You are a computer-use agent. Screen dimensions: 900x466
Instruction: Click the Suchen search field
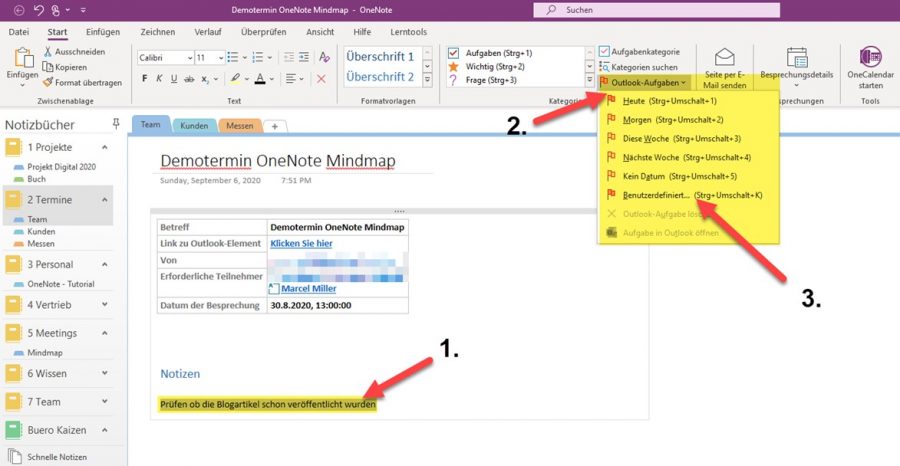point(657,10)
